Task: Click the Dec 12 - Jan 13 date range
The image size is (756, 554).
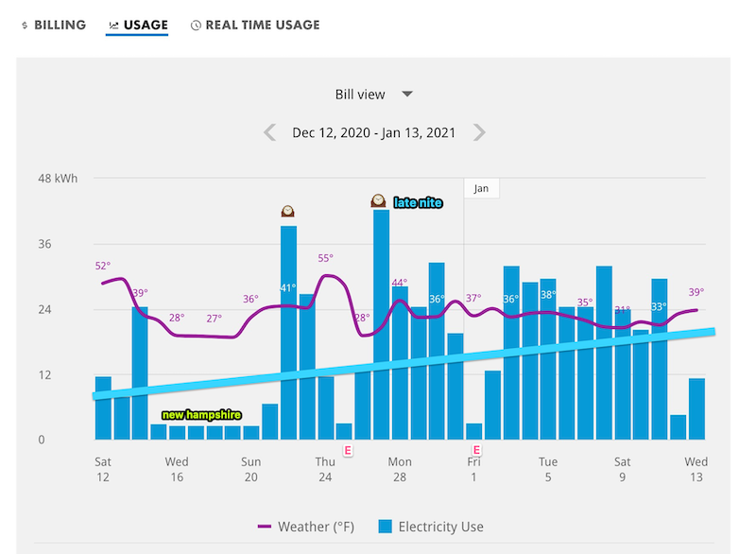Action: [374, 133]
